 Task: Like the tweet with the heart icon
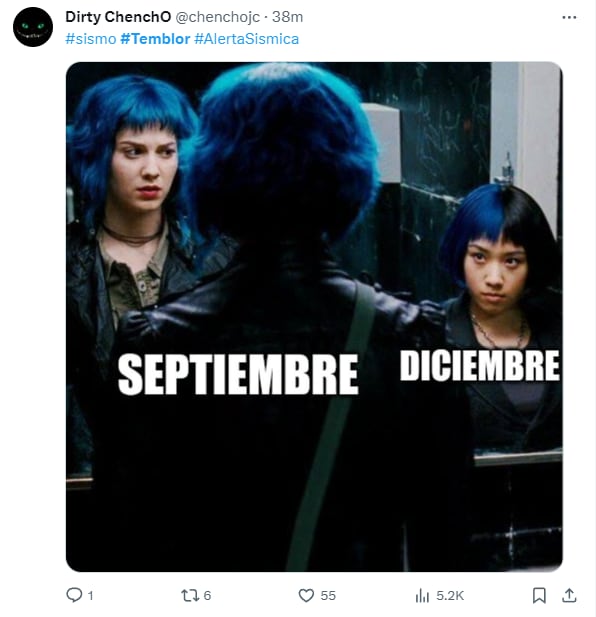[x=306, y=595]
